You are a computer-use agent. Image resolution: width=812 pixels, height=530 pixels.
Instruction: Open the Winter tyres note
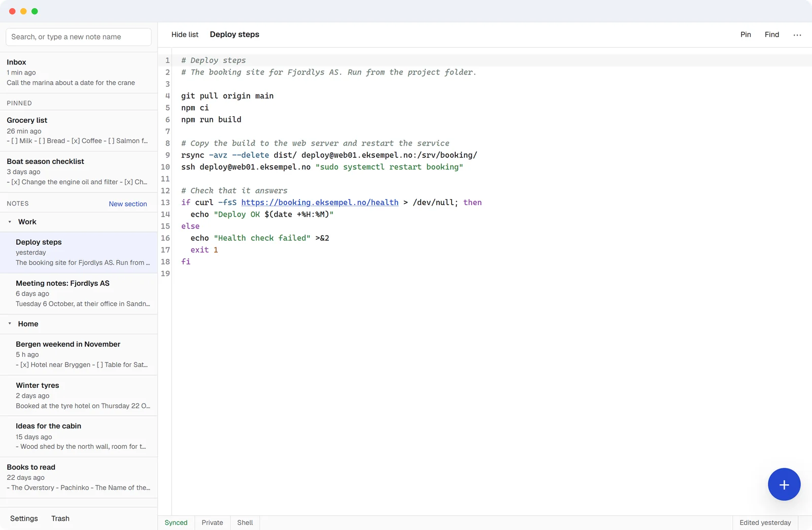(x=79, y=395)
